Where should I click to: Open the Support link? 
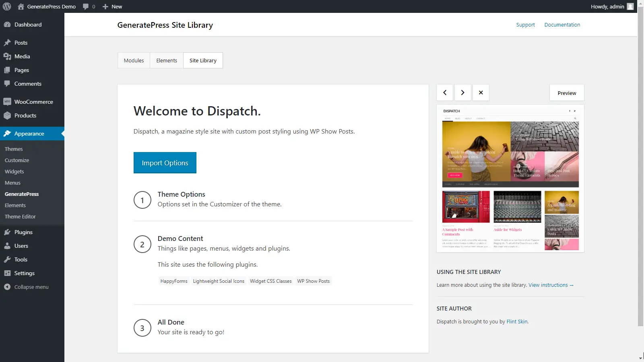pyautogui.click(x=526, y=25)
